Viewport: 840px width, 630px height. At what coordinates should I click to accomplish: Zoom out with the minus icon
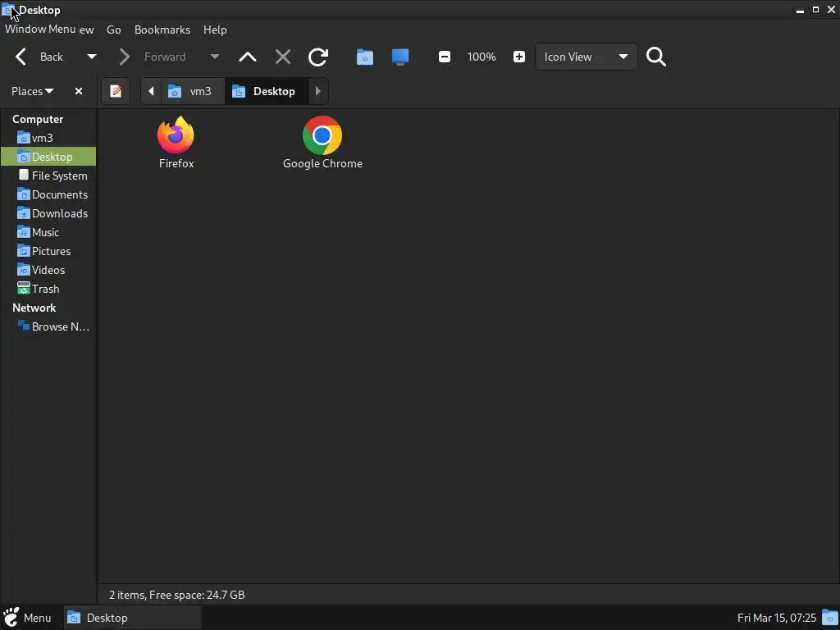[x=444, y=57]
